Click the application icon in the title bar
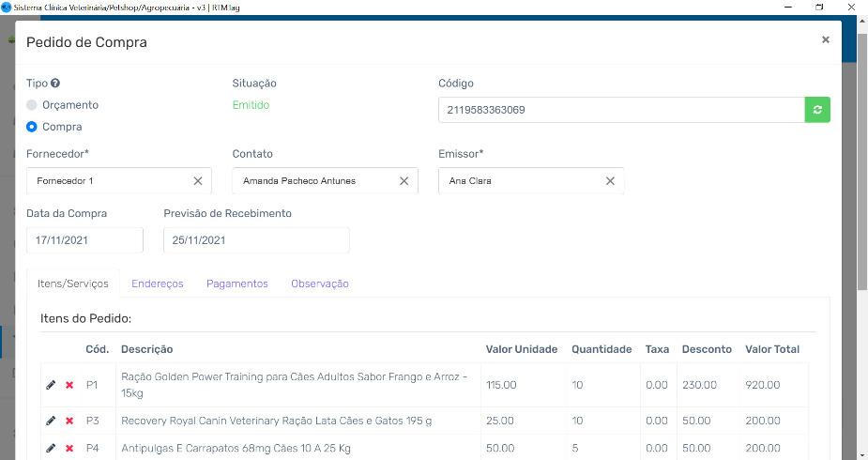The image size is (868, 460). click(x=6, y=8)
